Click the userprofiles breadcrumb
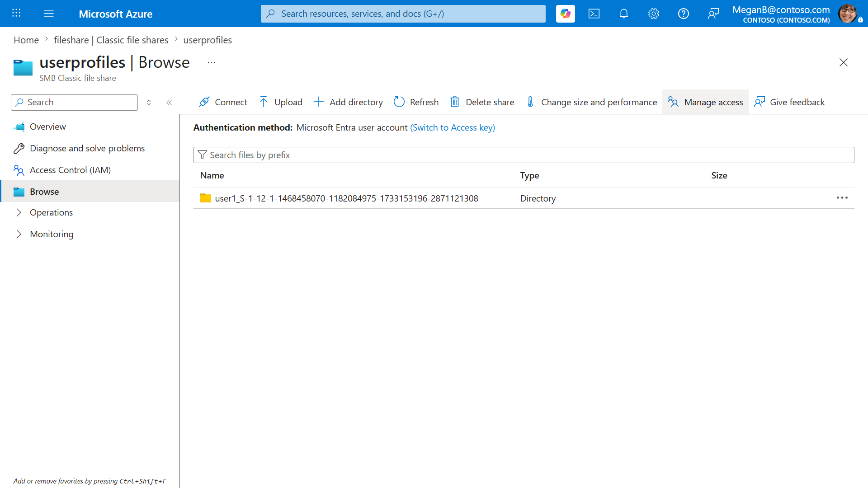This screenshot has width=868, height=488. coord(208,40)
